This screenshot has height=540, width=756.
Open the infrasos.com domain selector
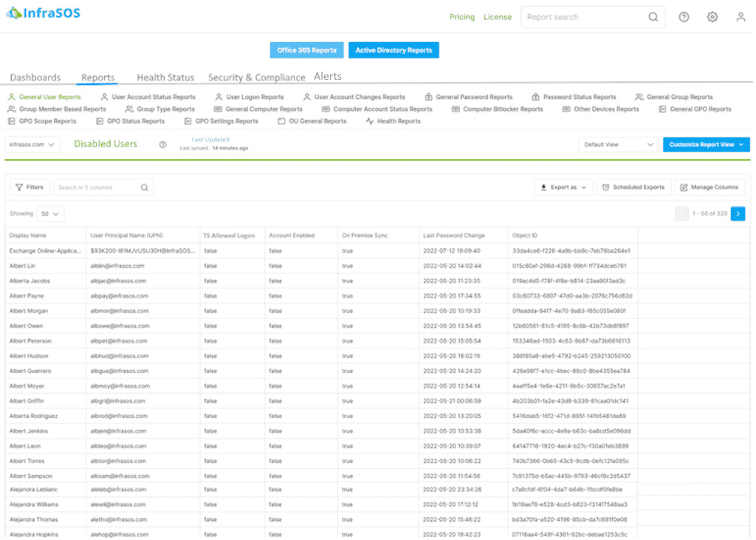(x=32, y=144)
